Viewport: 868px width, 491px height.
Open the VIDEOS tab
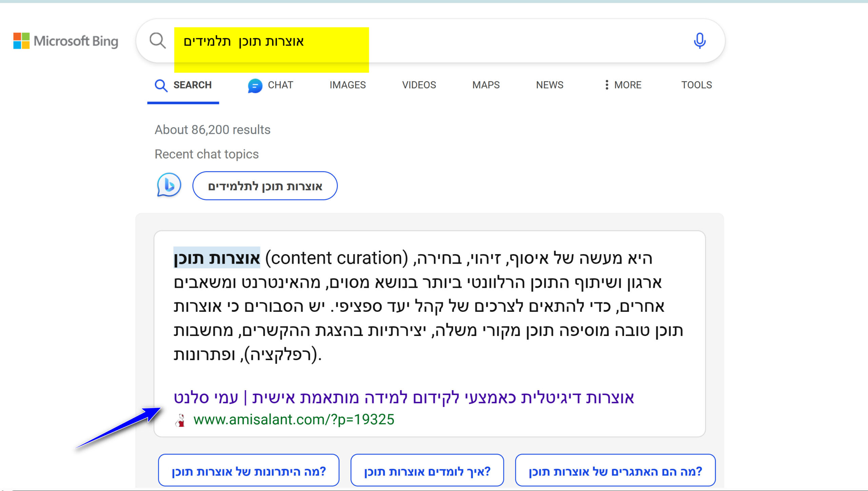coord(419,85)
